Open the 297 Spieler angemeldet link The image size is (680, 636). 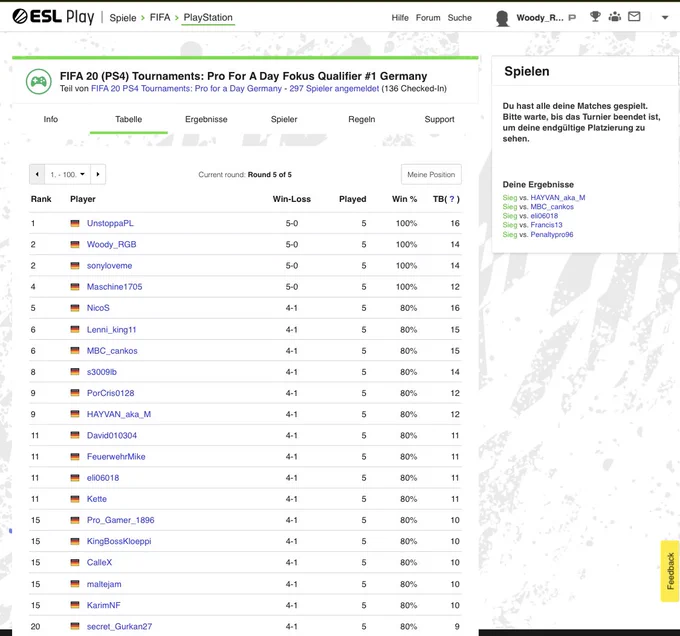click(334, 88)
